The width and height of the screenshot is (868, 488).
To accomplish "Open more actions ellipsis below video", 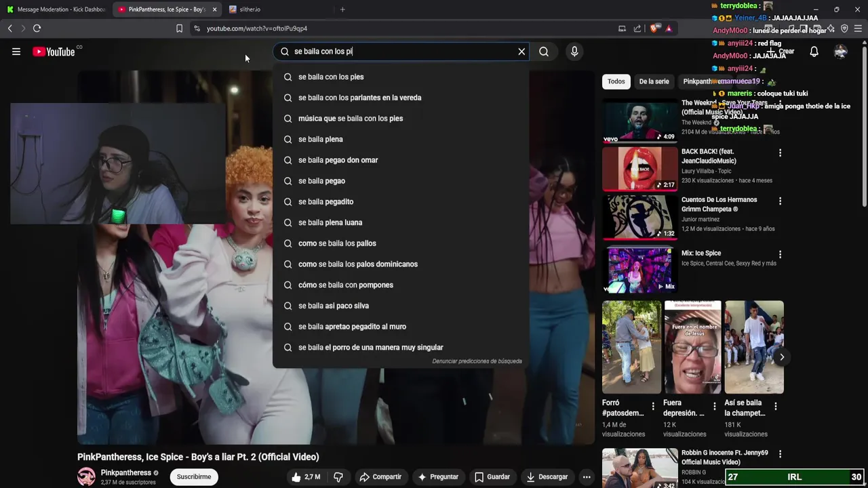I will [x=587, y=477].
